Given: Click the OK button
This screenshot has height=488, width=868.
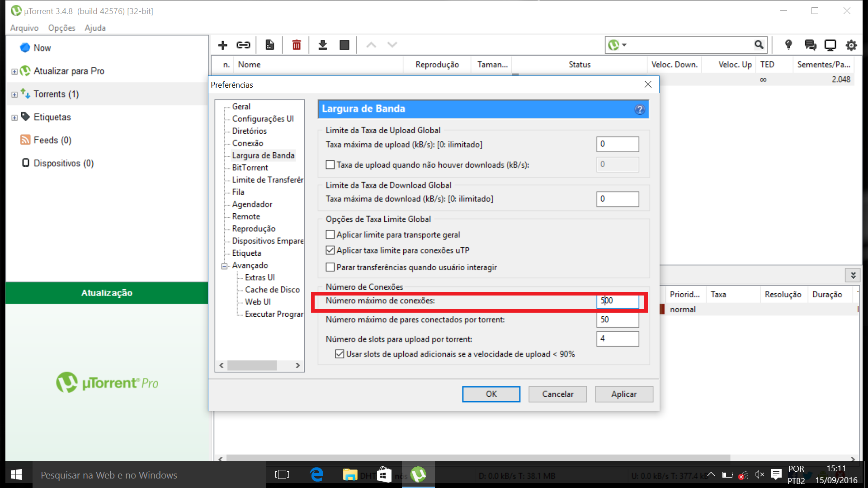Looking at the screenshot, I should tap(491, 394).
